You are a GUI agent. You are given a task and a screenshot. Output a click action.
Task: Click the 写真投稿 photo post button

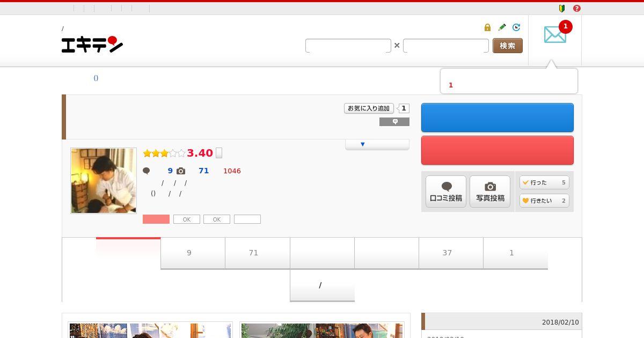point(490,192)
